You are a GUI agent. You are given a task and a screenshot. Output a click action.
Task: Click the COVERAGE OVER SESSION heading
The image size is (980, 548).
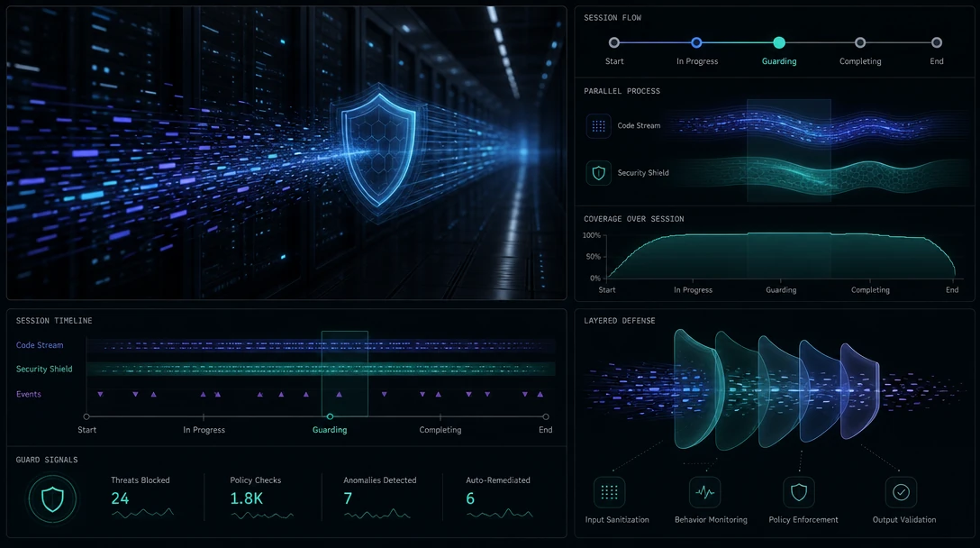pyautogui.click(x=634, y=219)
